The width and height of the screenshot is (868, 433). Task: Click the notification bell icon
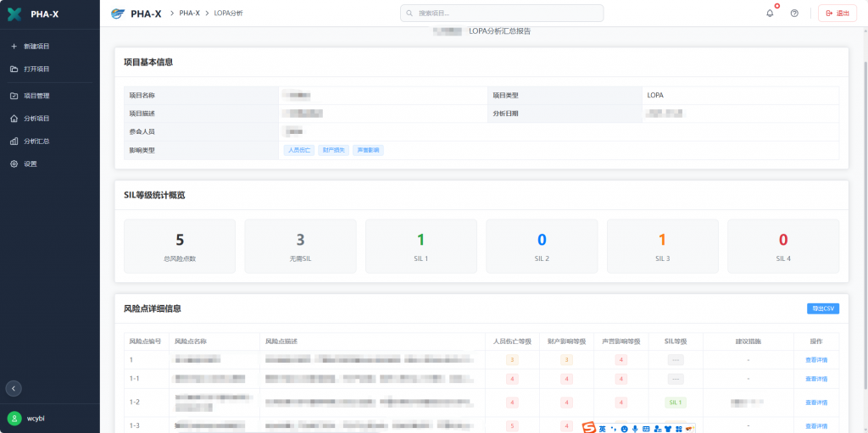point(770,14)
